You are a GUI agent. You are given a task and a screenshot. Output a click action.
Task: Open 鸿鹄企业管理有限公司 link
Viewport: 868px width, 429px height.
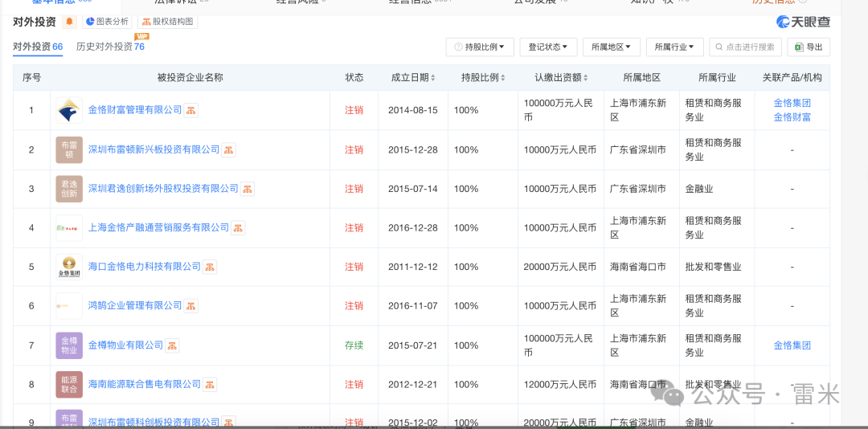click(x=135, y=305)
